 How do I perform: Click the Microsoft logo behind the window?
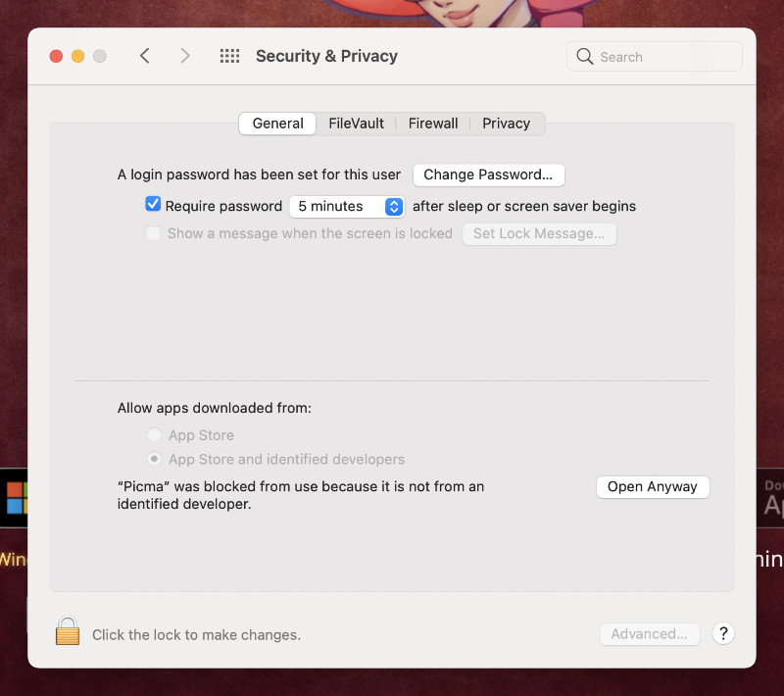tap(14, 498)
